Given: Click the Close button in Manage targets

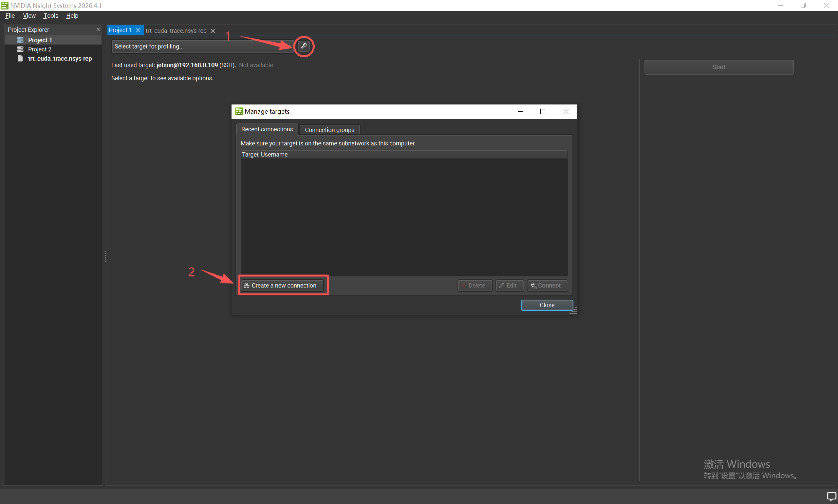Looking at the screenshot, I should click(547, 305).
